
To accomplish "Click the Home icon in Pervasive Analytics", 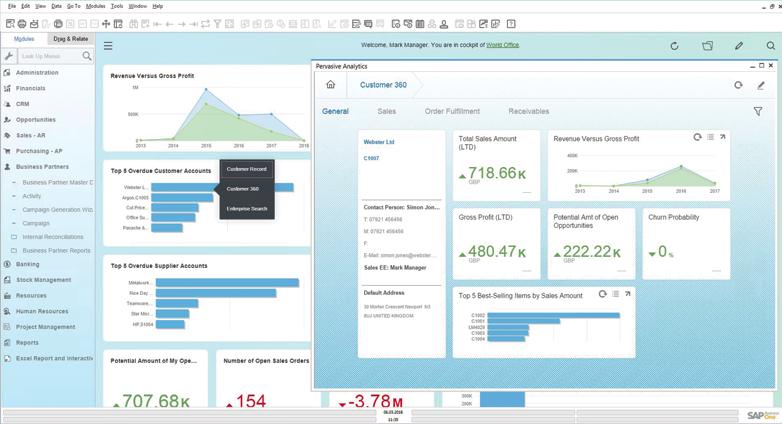I will pyautogui.click(x=331, y=84).
